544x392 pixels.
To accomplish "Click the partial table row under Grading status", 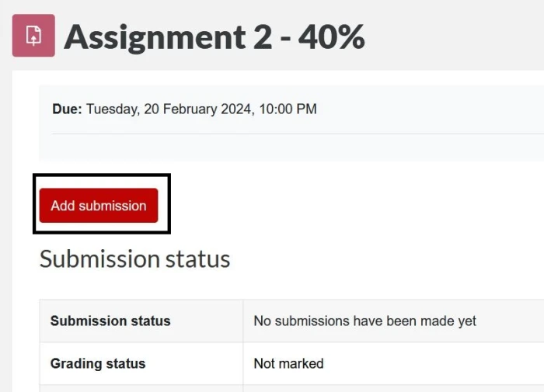I will (x=291, y=388).
